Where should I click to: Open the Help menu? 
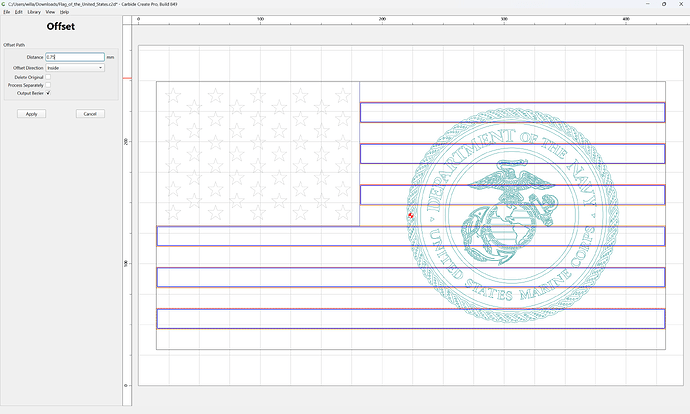pos(64,12)
